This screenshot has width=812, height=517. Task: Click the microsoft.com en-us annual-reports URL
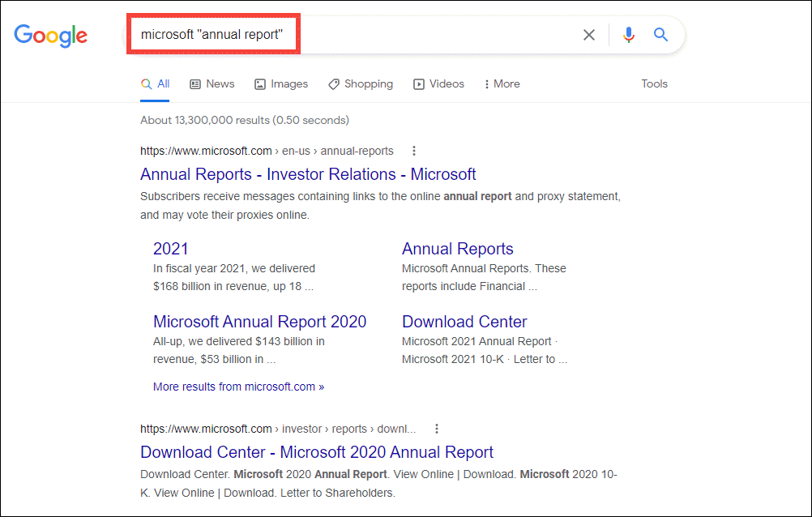(267, 151)
